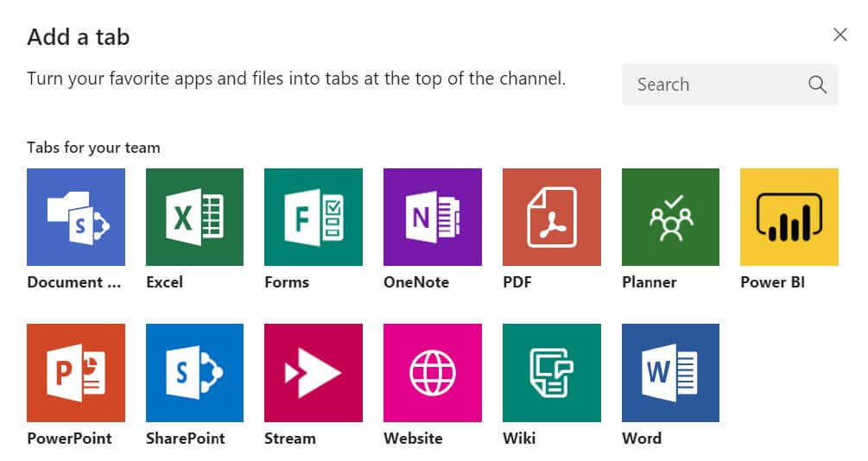Click the "Forms" label text
The height and width of the screenshot is (461, 868).
(x=287, y=282)
